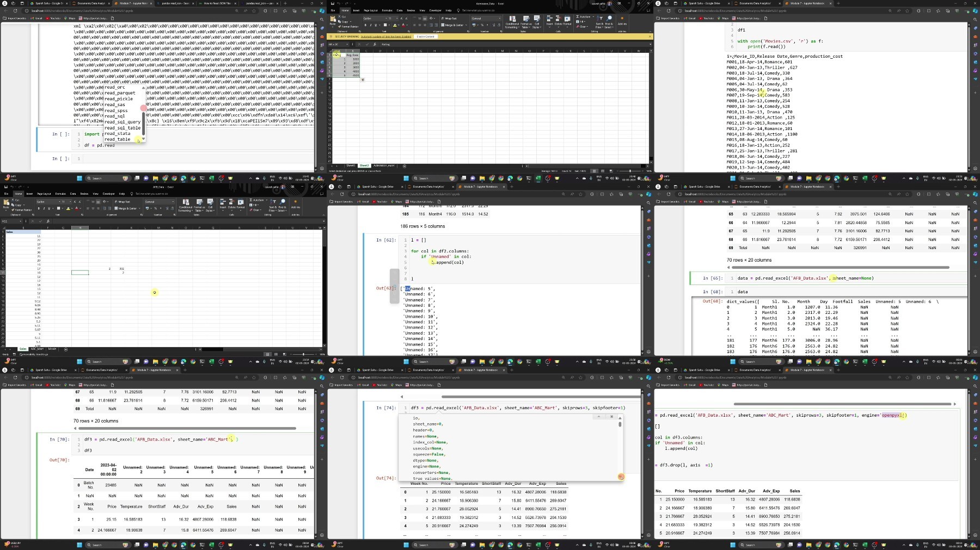Click Italic in Admission_Data Excel ribbon

[371, 25]
